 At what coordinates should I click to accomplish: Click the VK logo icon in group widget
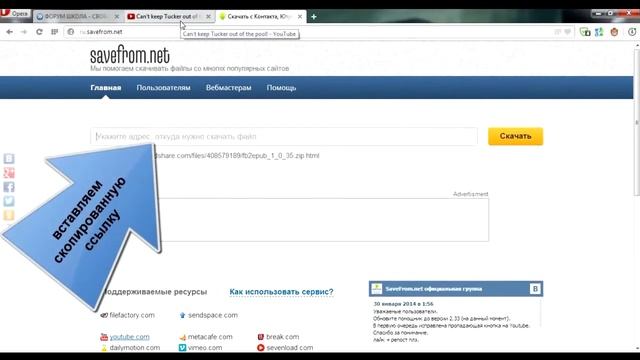click(535, 289)
